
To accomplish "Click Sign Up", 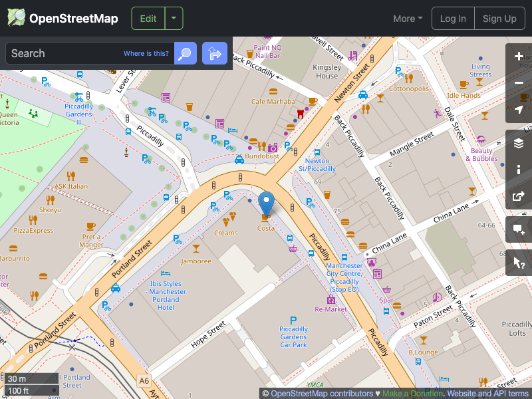I will [499, 18].
